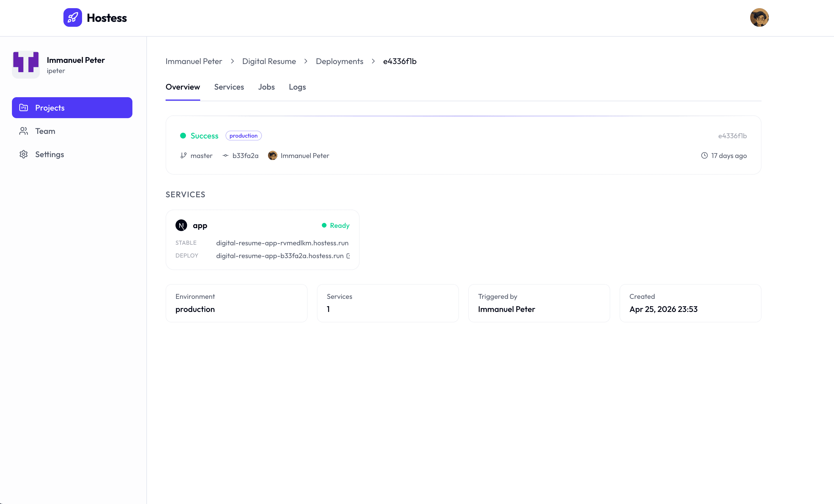Click the Team people icon

24,131
